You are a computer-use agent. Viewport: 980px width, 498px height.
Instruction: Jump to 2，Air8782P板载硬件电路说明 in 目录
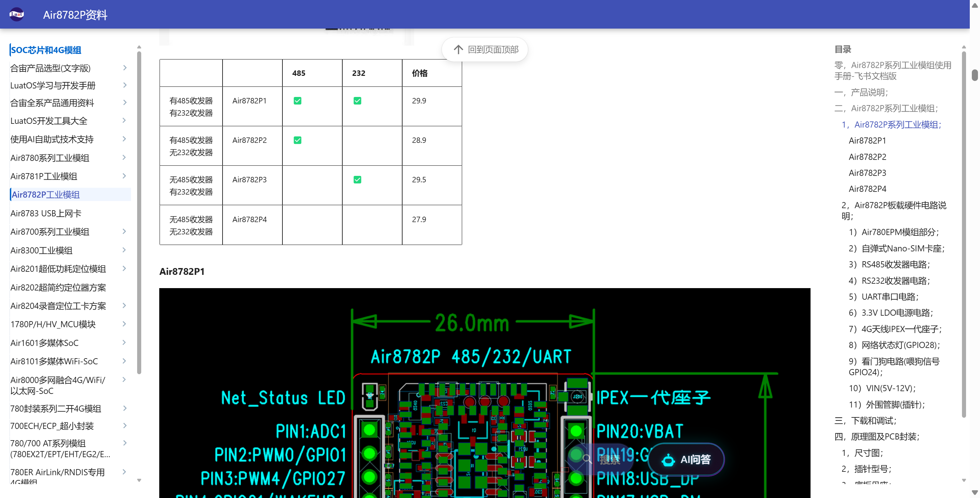click(x=894, y=211)
